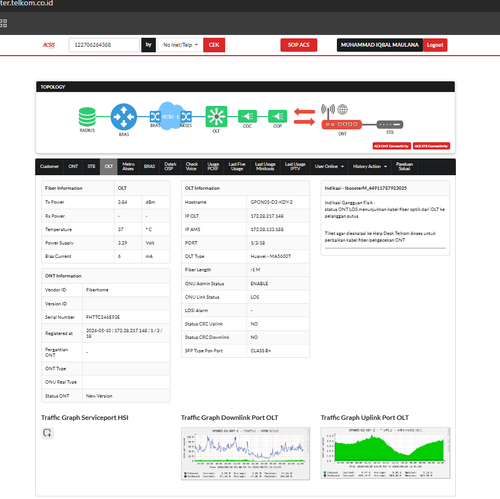Click the ONT Serial Number value

coord(103,317)
